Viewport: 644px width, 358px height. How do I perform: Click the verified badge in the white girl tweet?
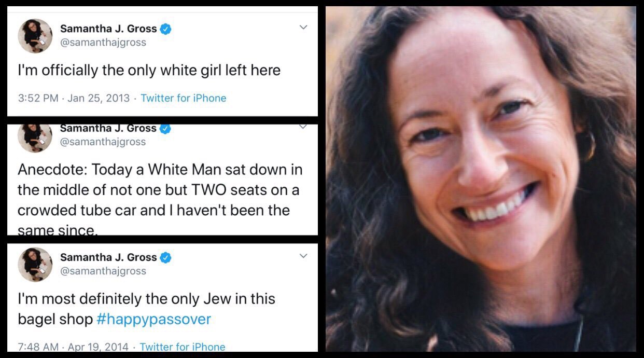[x=165, y=29]
